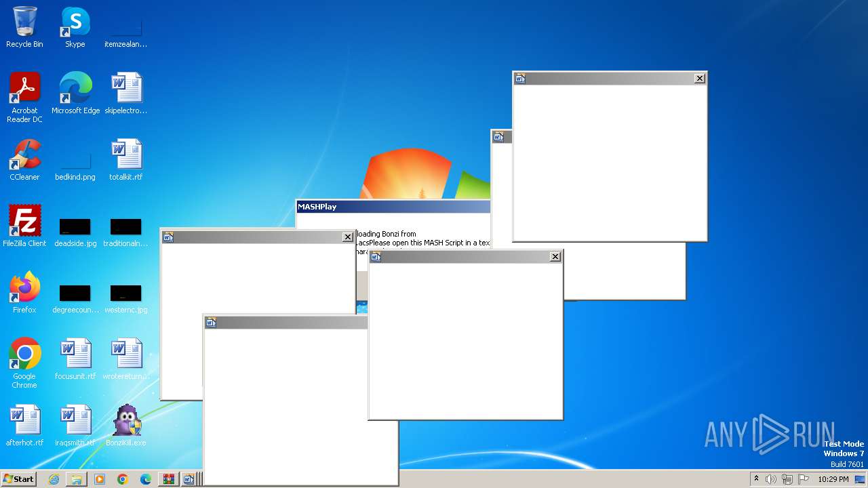Open CCleaner desktop shortcut

24,160
